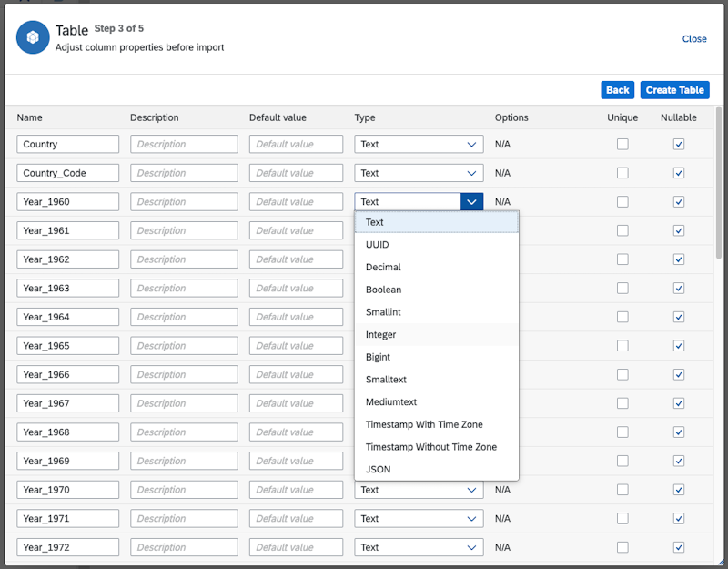
Task: Select Timestamp Without Time Zone option
Action: tap(437, 447)
